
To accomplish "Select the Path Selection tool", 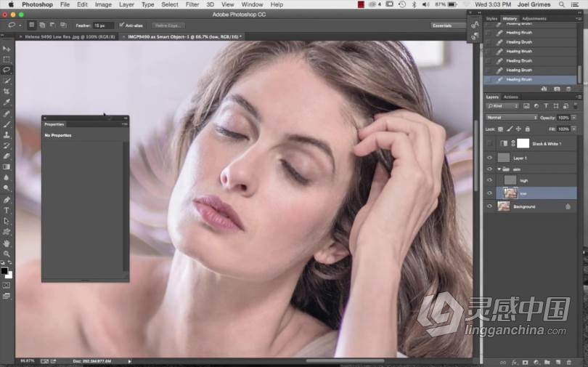I will point(7,221).
